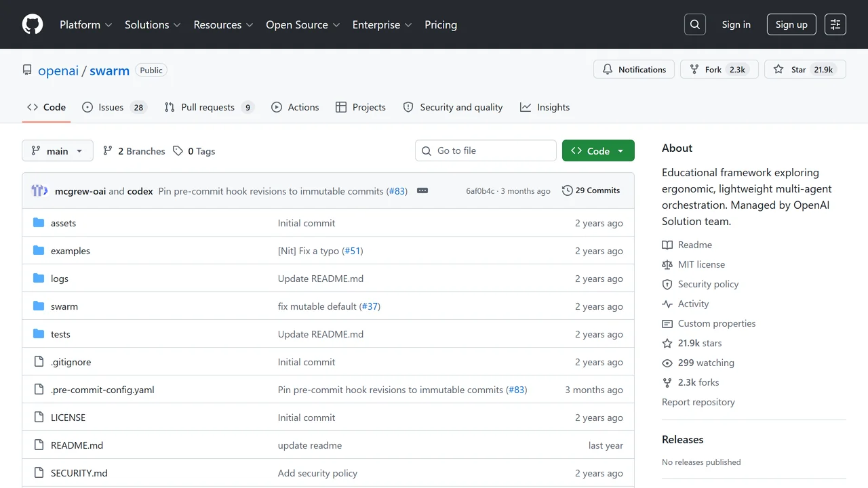Switch to the Issues tab

click(x=115, y=107)
